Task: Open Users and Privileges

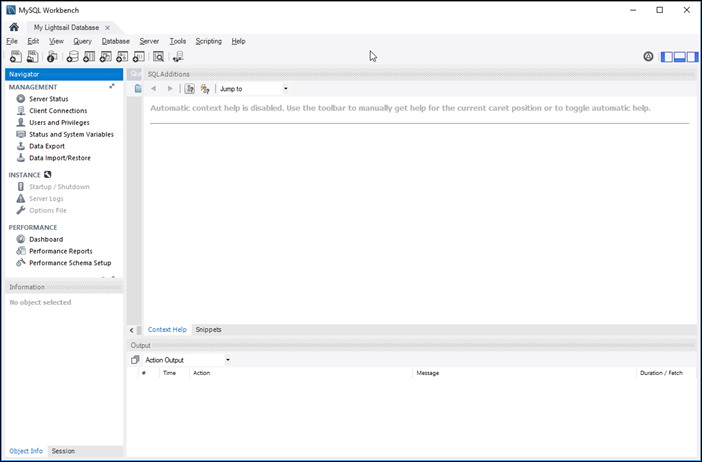Action: tap(59, 122)
